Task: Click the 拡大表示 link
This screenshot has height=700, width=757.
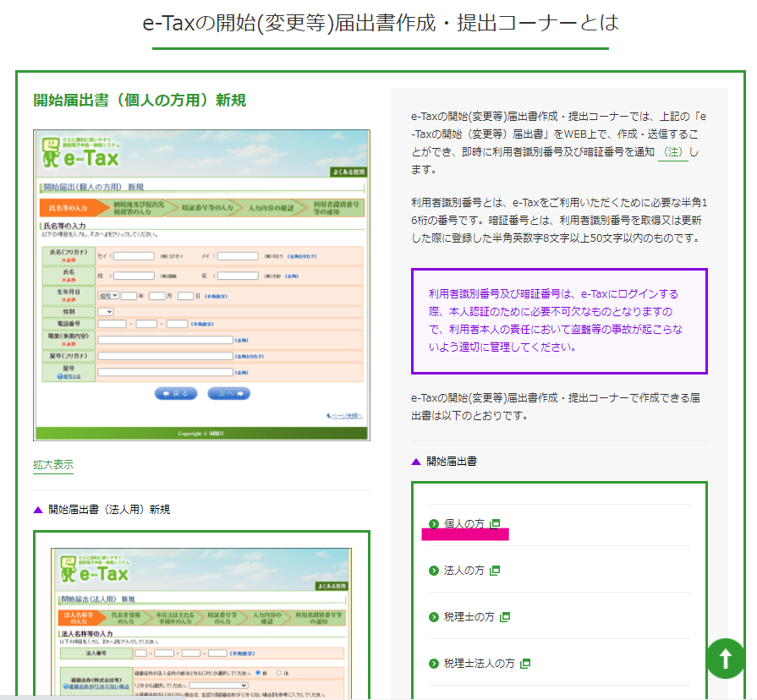Action: (x=53, y=465)
